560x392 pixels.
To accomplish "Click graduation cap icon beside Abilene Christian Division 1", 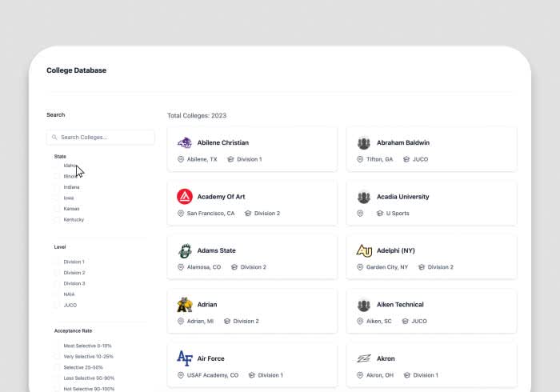I will click(x=230, y=159).
